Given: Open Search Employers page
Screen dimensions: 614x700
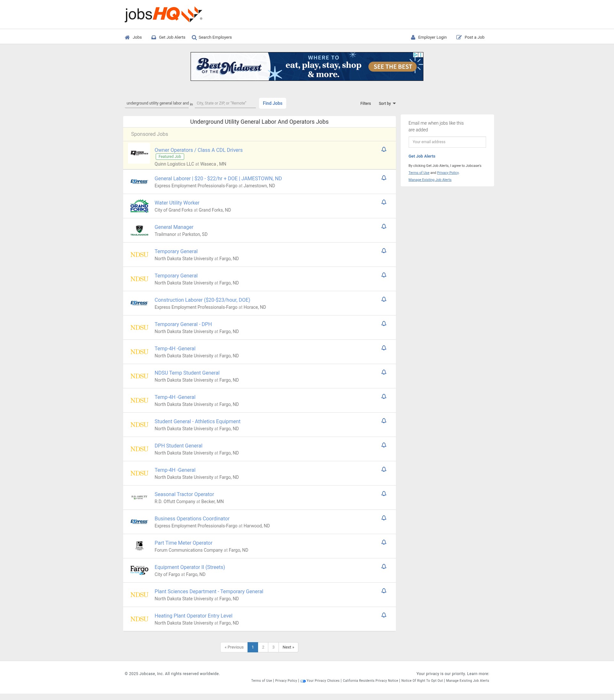Looking at the screenshot, I should [x=211, y=37].
